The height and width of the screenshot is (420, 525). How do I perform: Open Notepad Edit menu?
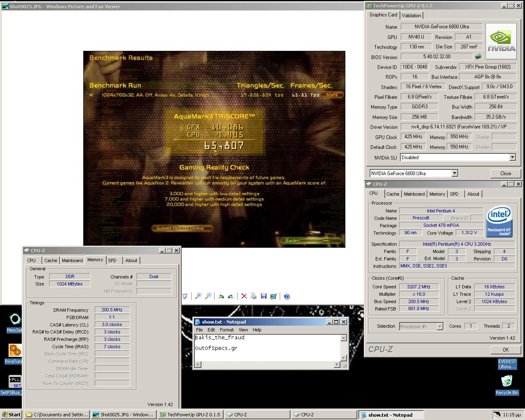point(211,330)
